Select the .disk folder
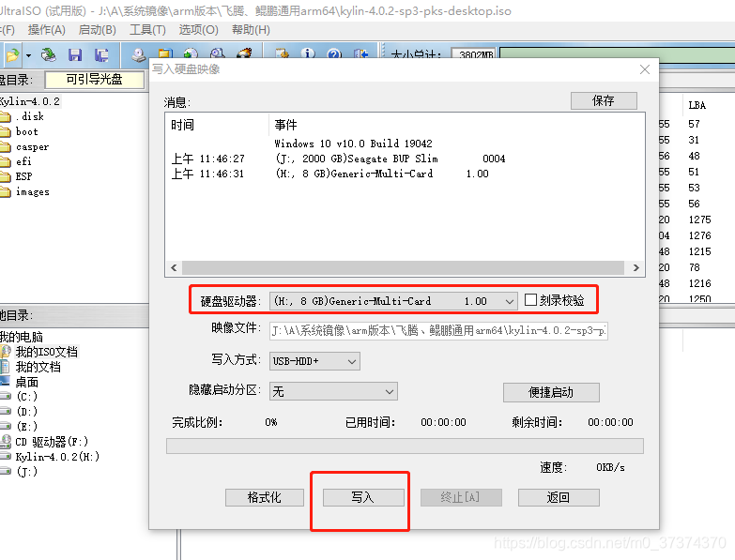The height and width of the screenshot is (560, 735). point(29,116)
